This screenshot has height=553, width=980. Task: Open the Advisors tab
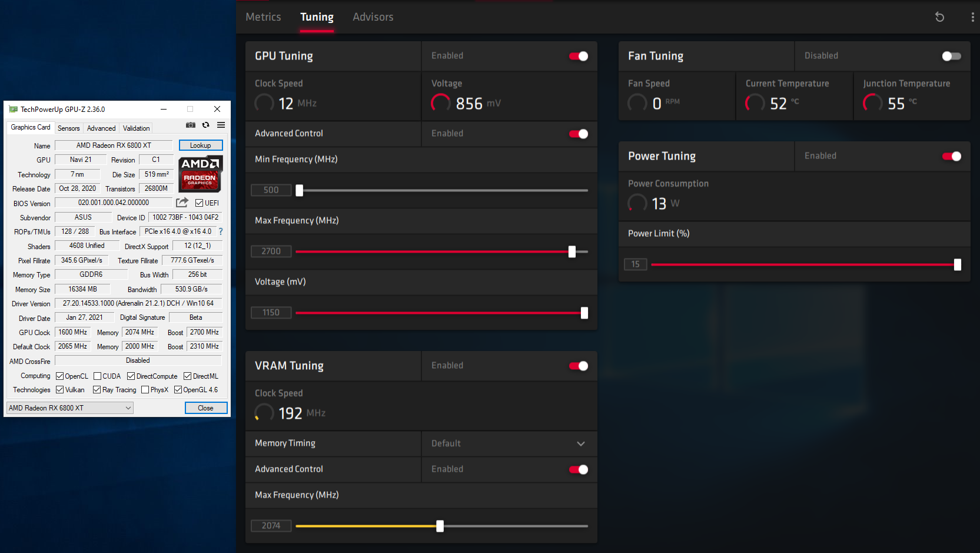(x=373, y=17)
